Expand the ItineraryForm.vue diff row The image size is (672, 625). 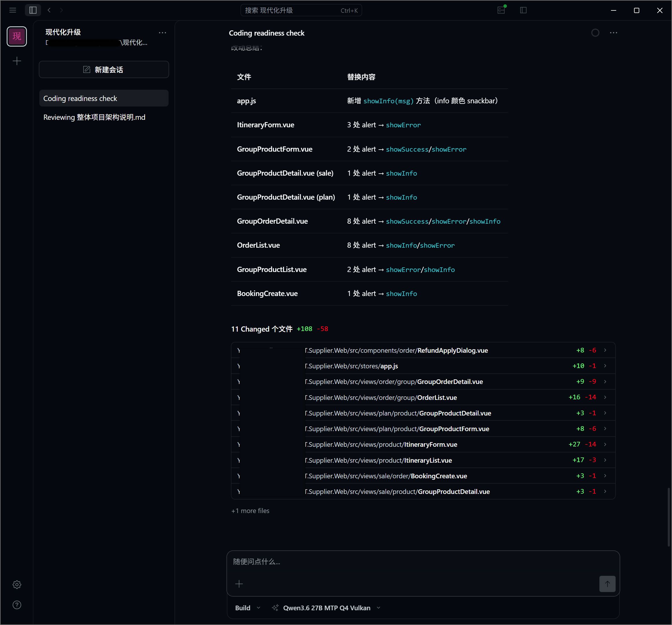(x=423, y=444)
